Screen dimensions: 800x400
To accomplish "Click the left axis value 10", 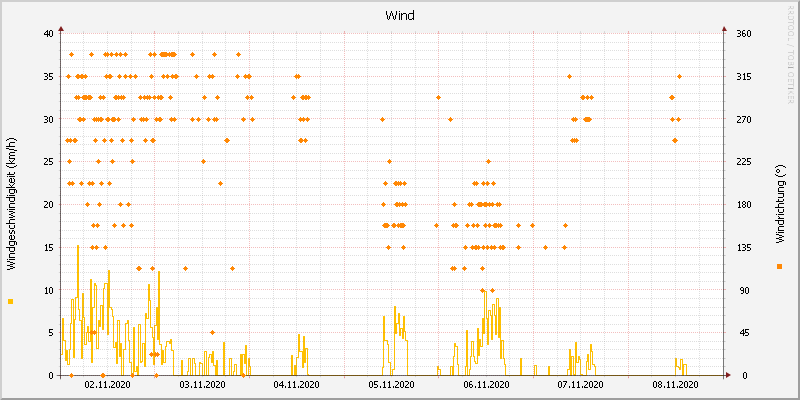I will 48,290.
